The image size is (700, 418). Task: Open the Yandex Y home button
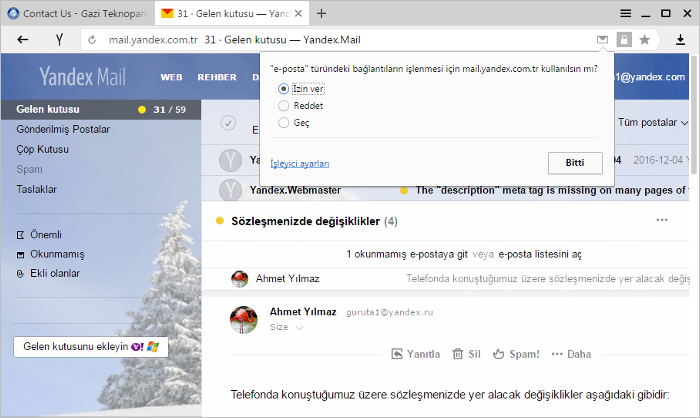coord(59,40)
